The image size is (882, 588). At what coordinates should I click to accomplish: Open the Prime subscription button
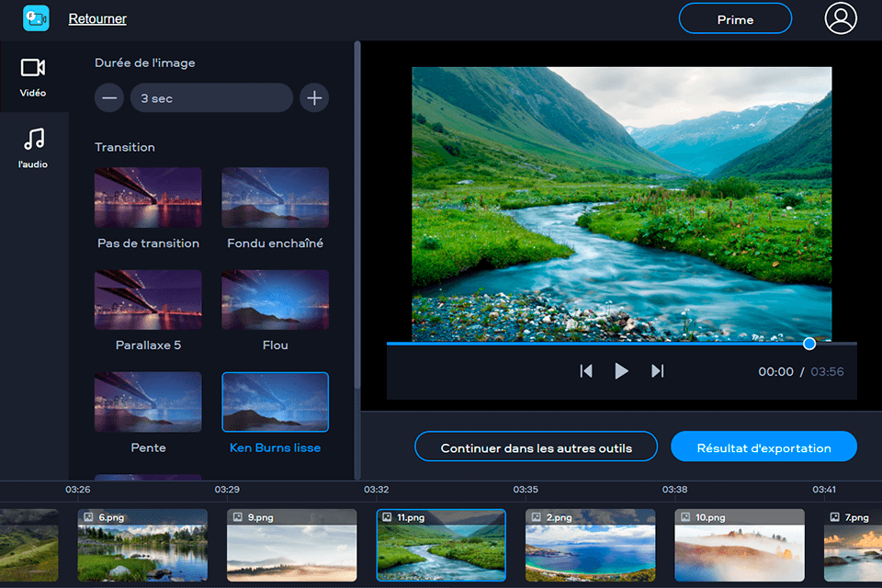(x=735, y=18)
